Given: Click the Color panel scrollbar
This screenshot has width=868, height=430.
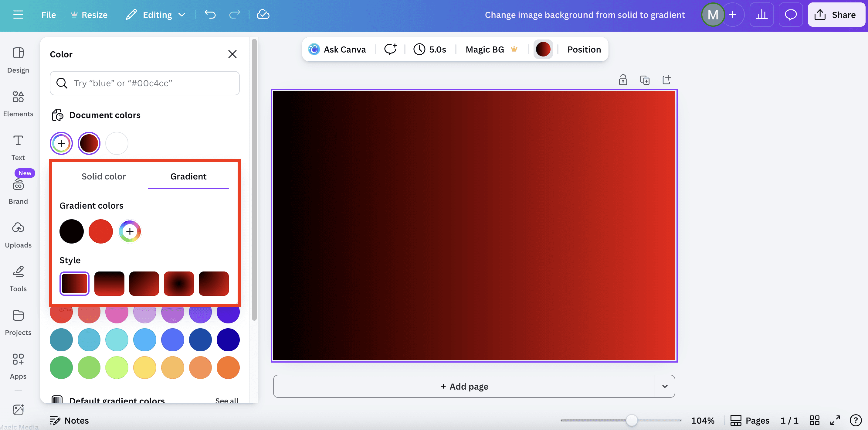Looking at the screenshot, I should pos(254,179).
